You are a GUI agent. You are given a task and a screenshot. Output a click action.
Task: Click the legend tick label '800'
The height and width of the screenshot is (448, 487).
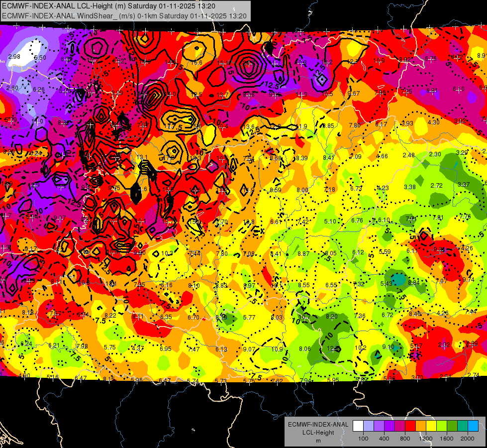405,439
